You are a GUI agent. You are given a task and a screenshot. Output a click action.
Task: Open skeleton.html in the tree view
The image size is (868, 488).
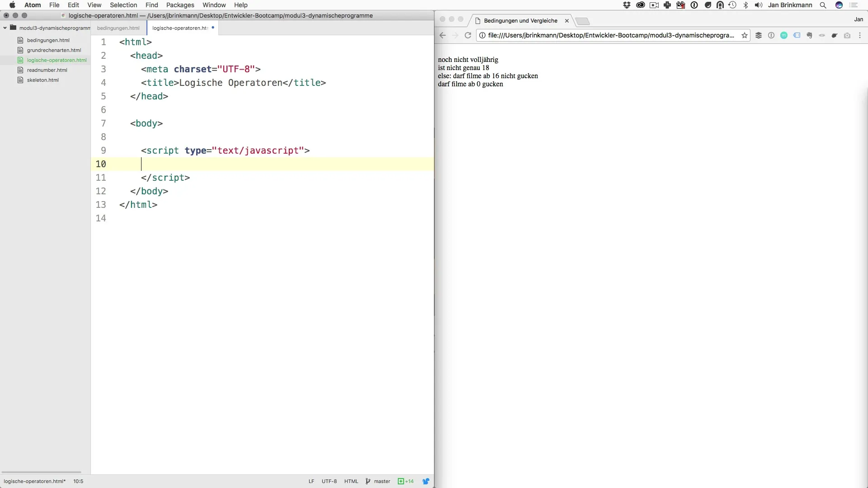tap(43, 80)
